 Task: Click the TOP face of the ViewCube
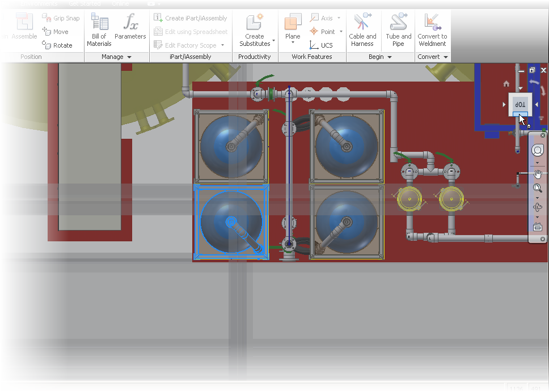[520, 104]
